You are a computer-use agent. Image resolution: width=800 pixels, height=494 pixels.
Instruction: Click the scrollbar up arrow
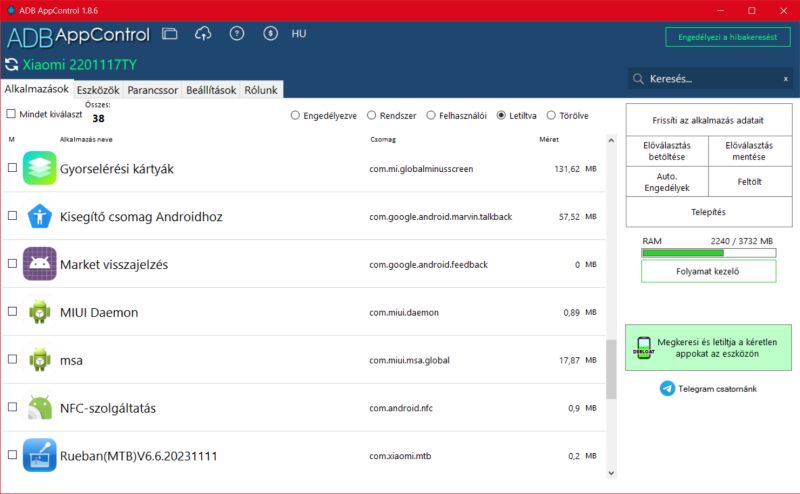611,140
